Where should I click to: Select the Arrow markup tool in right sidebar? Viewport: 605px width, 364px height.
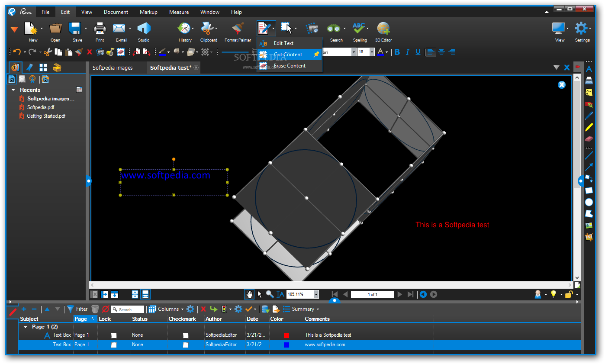click(589, 167)
